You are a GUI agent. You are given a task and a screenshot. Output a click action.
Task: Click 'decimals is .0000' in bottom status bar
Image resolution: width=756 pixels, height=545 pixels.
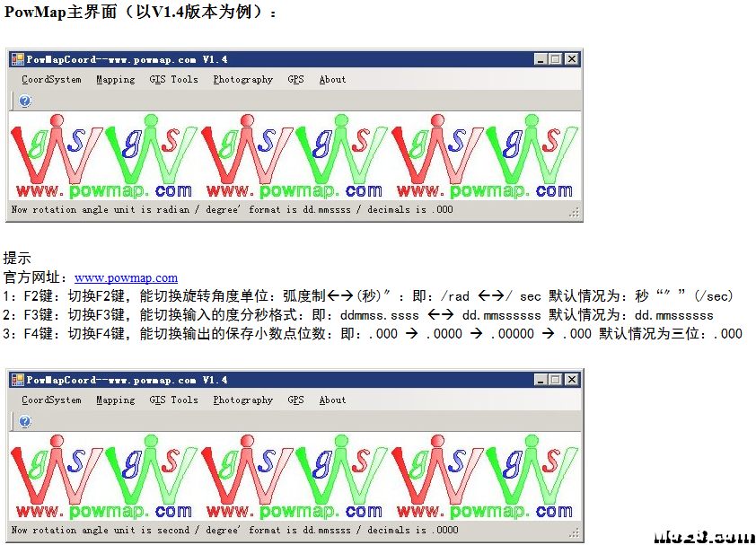click(x=413, y=531)
